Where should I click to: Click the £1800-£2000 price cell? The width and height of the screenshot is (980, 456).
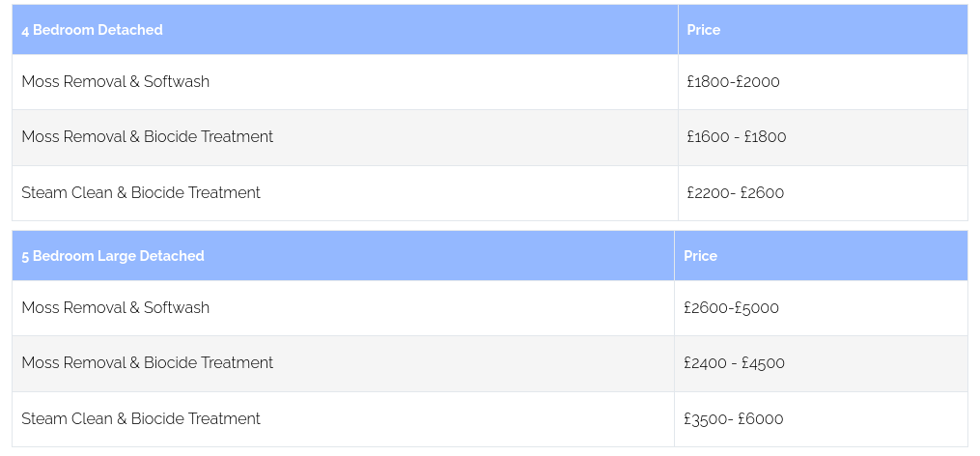(733, 82)
